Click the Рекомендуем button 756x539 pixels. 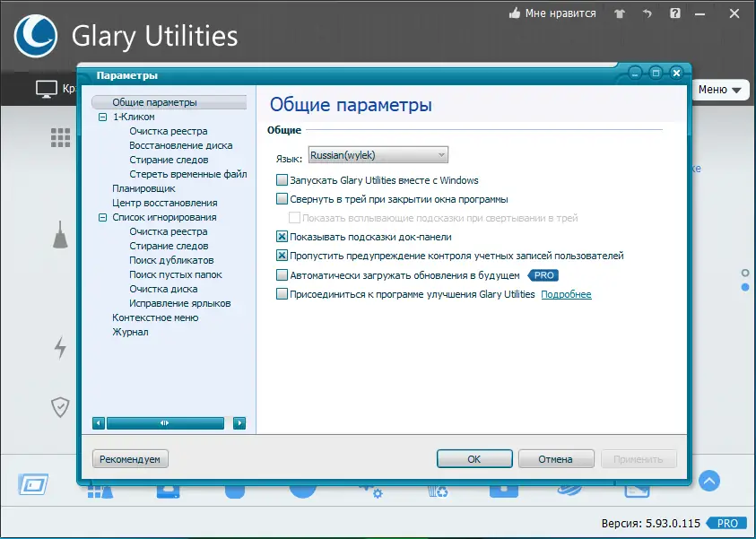pos(130,459)
